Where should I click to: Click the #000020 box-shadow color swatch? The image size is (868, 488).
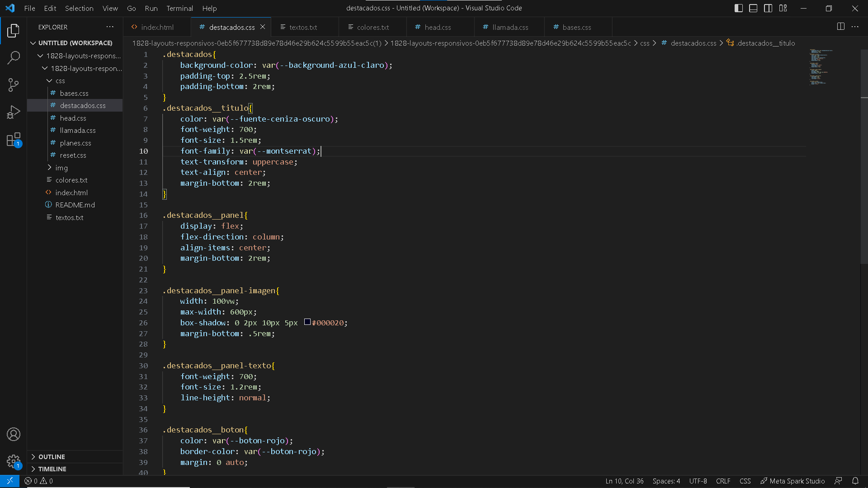tap(307, 322)
